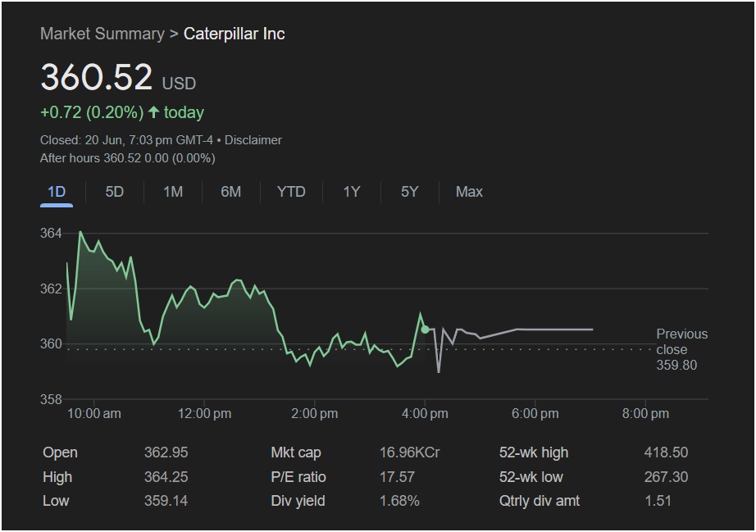The width and height of the screenshot is (756, 532).
Task: Click the 8:00 pm axis label
Action: 645,413
